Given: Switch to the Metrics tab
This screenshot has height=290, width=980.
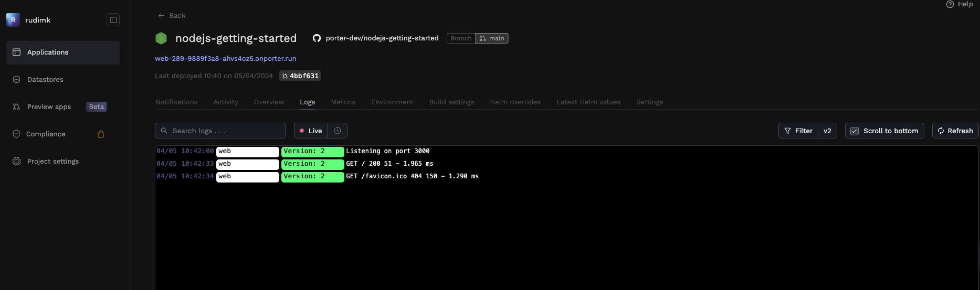Looking at the screenshot, I should (x=343, y=102).
